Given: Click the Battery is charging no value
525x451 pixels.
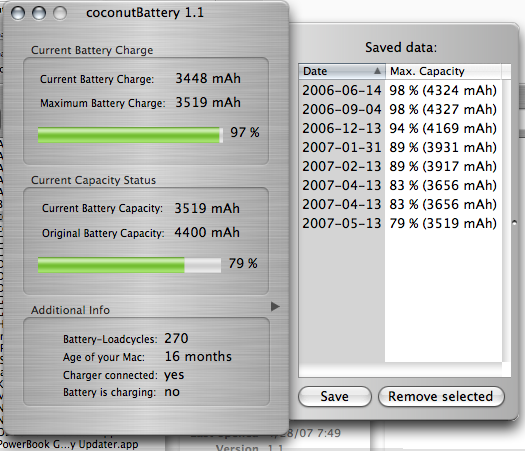Looking at the screenshot, I should click(x=172, y=392).
